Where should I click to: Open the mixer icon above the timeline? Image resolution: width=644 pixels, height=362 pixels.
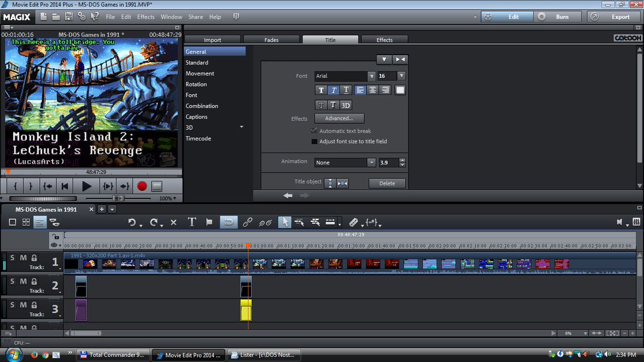[x=636, y=222]
